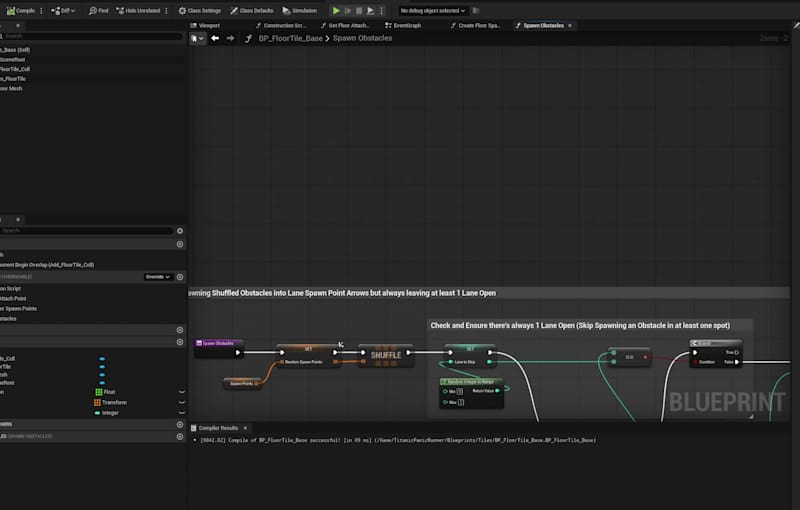Click the Compile button in toolbar
The width and height of the screenshot is (800, 510).
(23, 10)
